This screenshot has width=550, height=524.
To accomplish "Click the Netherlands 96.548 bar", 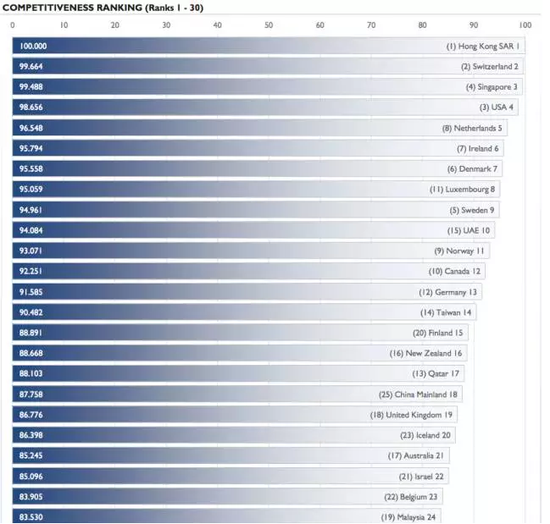I will (x=260, y=128).
